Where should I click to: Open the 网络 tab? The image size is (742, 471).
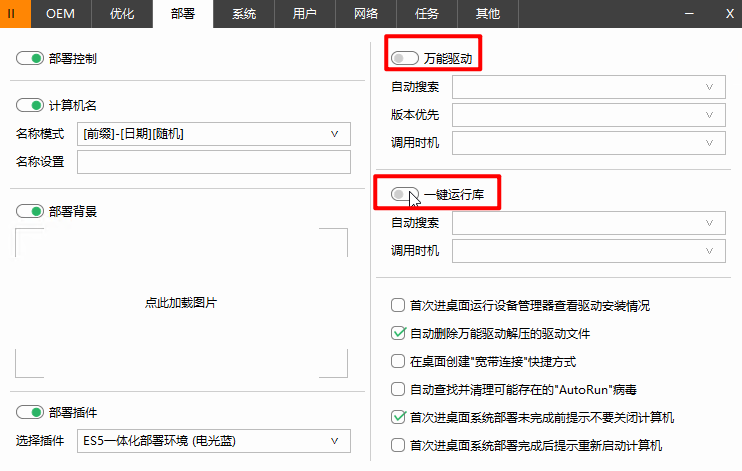366,14
